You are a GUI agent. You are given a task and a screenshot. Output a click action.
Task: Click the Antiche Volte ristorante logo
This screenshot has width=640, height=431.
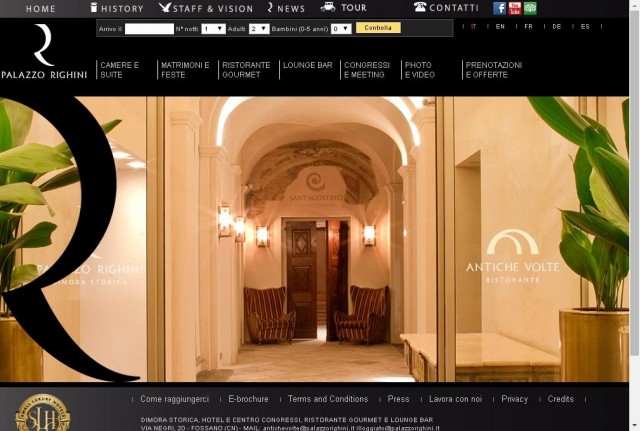(513, 256)
